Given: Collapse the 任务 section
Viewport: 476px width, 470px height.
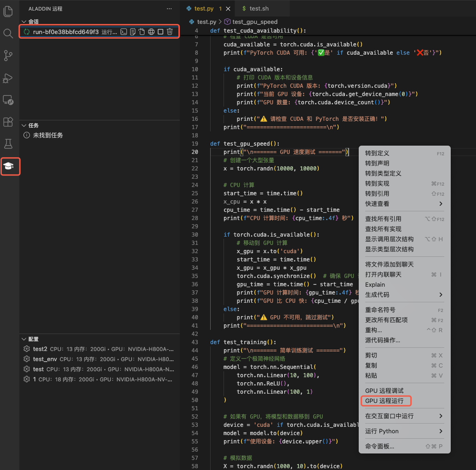Looking at the screenshot, I should (25, 125).
